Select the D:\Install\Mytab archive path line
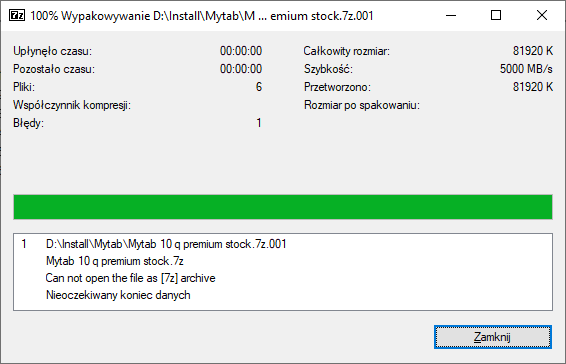 (x=166, y=244)
